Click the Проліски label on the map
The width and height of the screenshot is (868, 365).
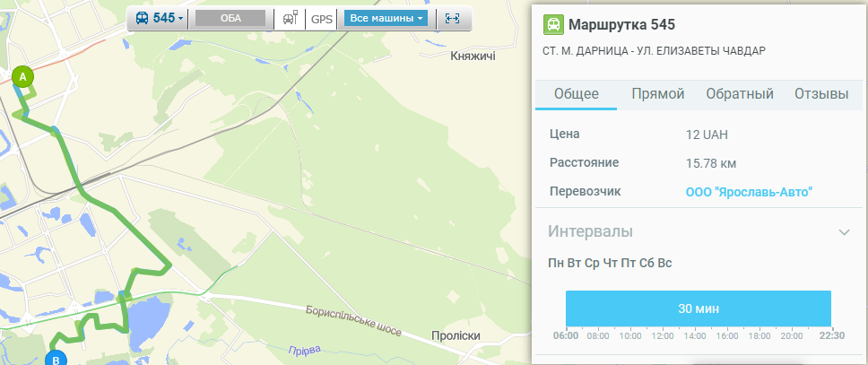tap(456, 335)
